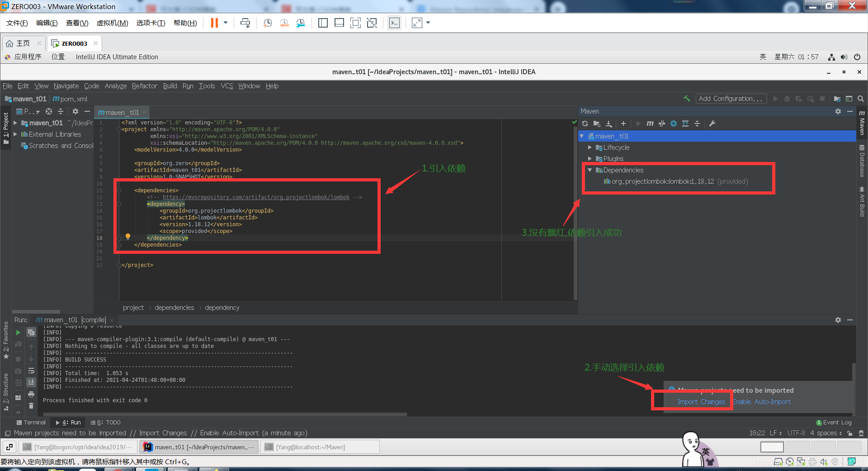Open Maven settings wrench icon

[x=712, y=124]
